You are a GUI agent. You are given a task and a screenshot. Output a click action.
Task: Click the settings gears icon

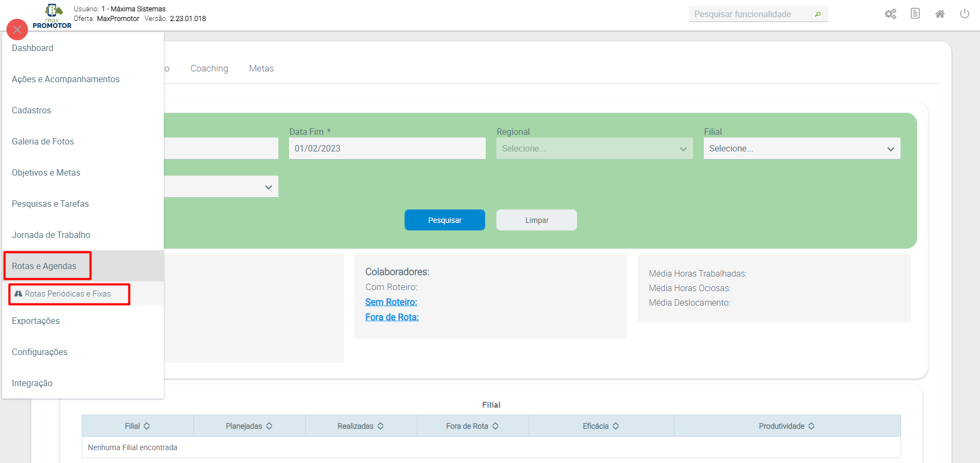[890, 14]
